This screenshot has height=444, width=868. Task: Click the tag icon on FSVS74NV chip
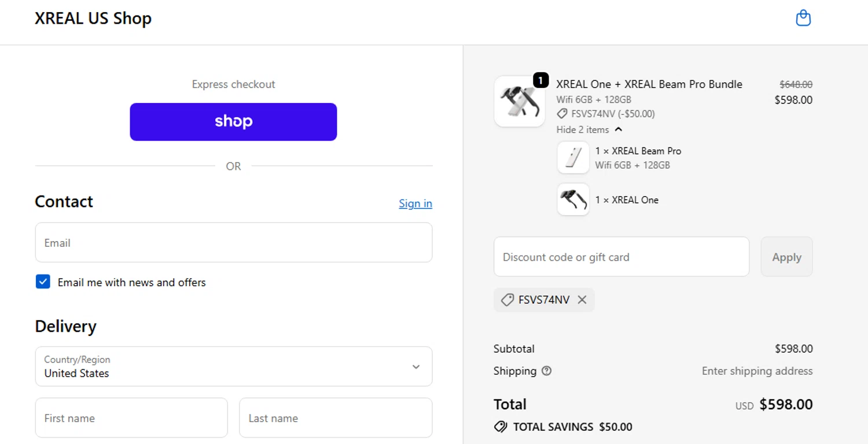507,300
